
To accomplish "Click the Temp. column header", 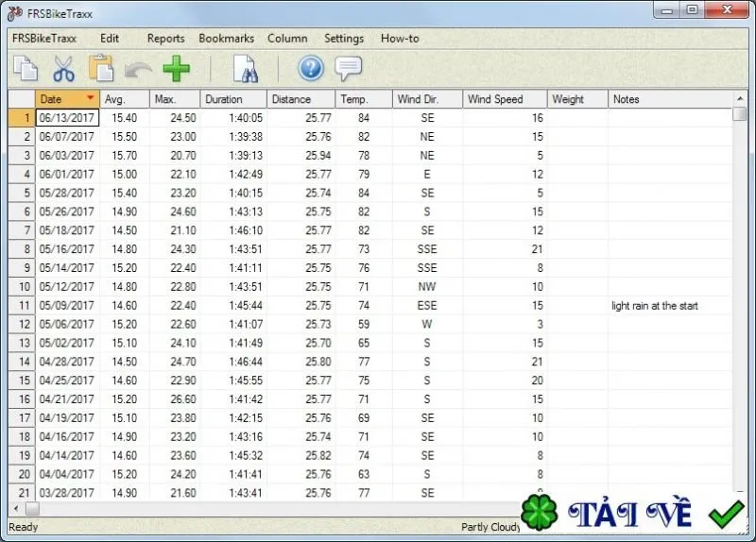I will coord(364,99).
